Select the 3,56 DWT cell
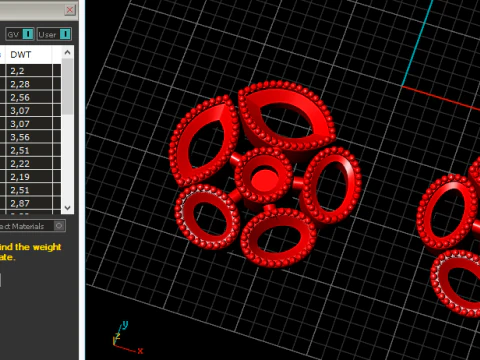The width and height of the screenshot is (480, 360). click(x=29, y=137)
